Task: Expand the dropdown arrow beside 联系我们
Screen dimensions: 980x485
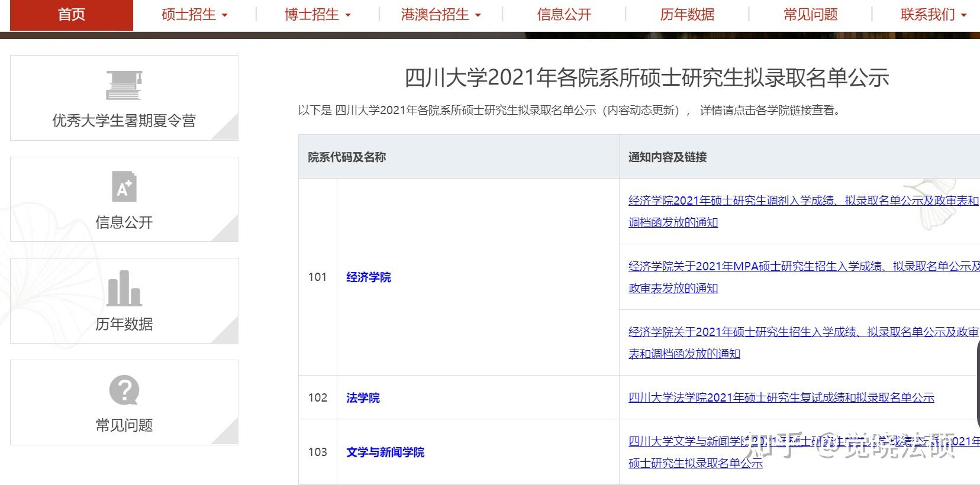Action: coord(964,16)
